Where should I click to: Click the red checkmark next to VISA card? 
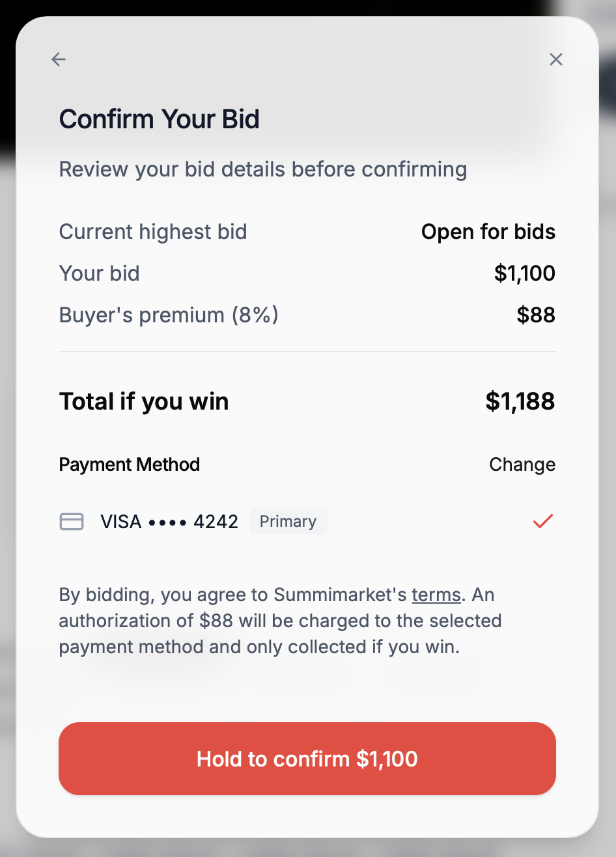[x=542, y=522]
